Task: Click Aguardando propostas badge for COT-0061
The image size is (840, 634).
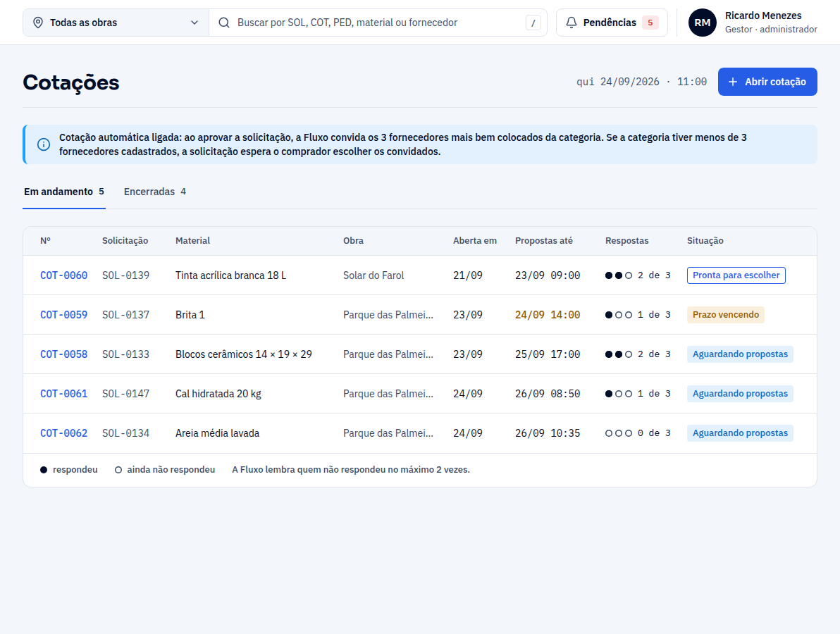Action: pyautogui.click(x=740, y=394)
